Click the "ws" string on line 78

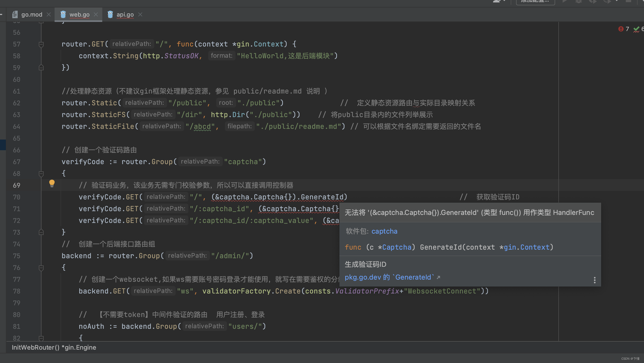coord(185,291)
